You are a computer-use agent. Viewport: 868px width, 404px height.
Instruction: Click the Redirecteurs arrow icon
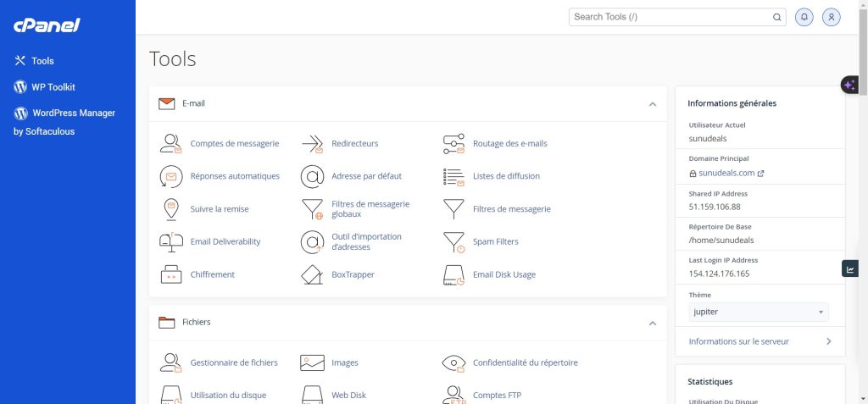pyautogui.click(x=313, y=143)
